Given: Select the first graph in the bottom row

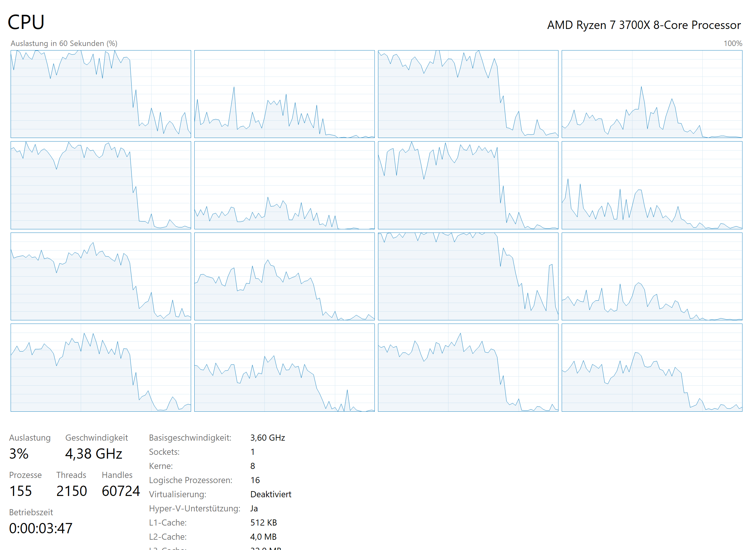Looking at the screenshot, I should (x=101, y=367).
